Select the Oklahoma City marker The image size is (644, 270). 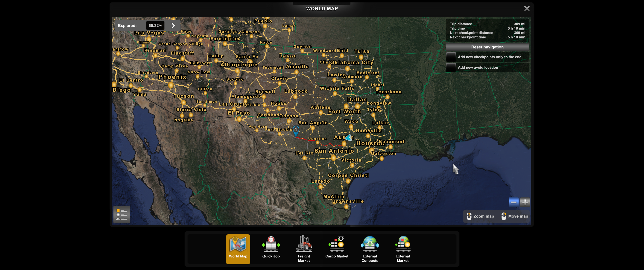pyautogui.click(x=347, y=68)
